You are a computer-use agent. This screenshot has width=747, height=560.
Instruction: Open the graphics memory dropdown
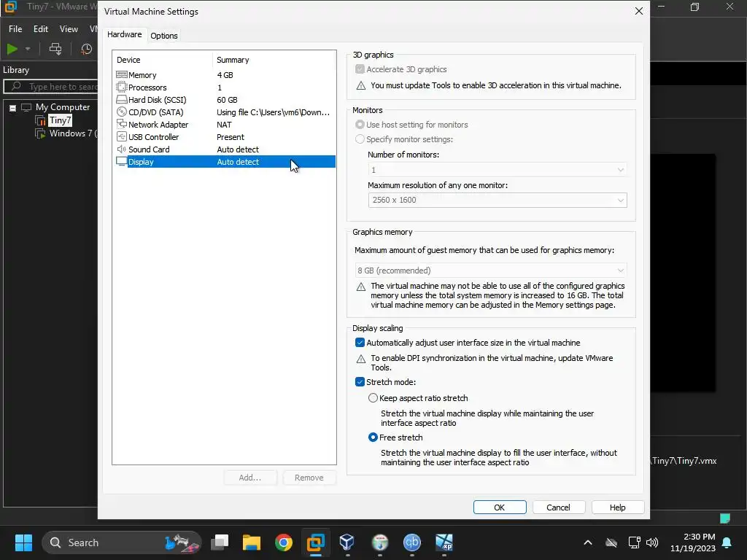click(x=491, y=271)
